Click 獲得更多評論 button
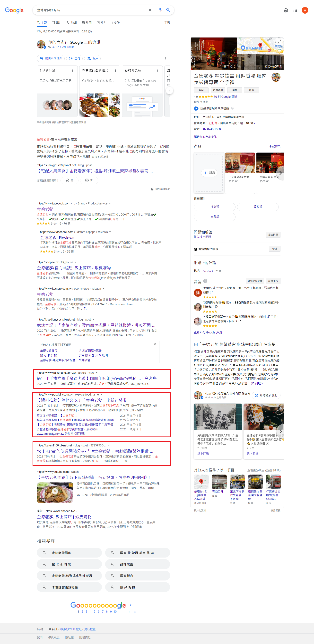Screen dimensions: 314x644 pyautogui.click(x=255, y=281)
